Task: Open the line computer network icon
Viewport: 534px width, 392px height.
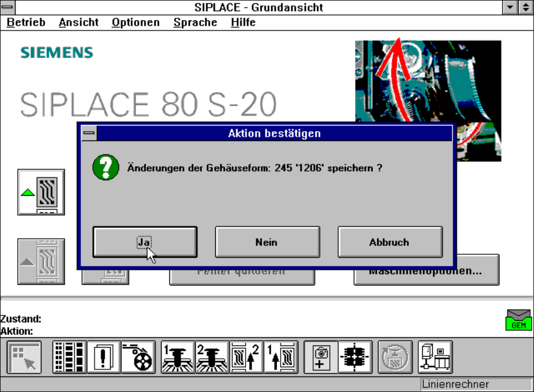Action: [436, 357]
